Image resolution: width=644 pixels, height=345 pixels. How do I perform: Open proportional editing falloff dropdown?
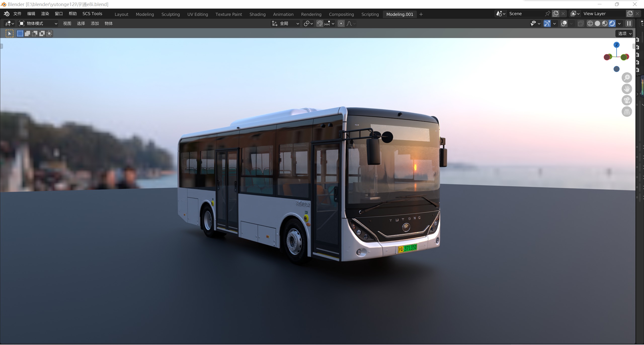point(351,23)
